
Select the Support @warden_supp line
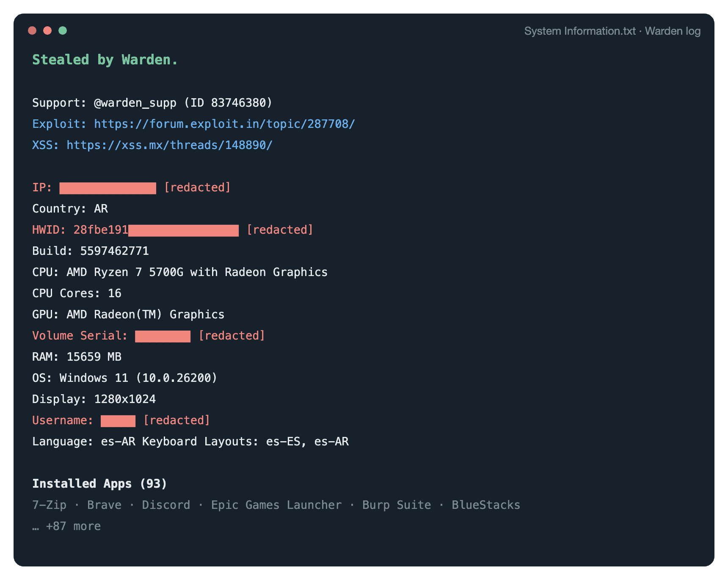152,103
